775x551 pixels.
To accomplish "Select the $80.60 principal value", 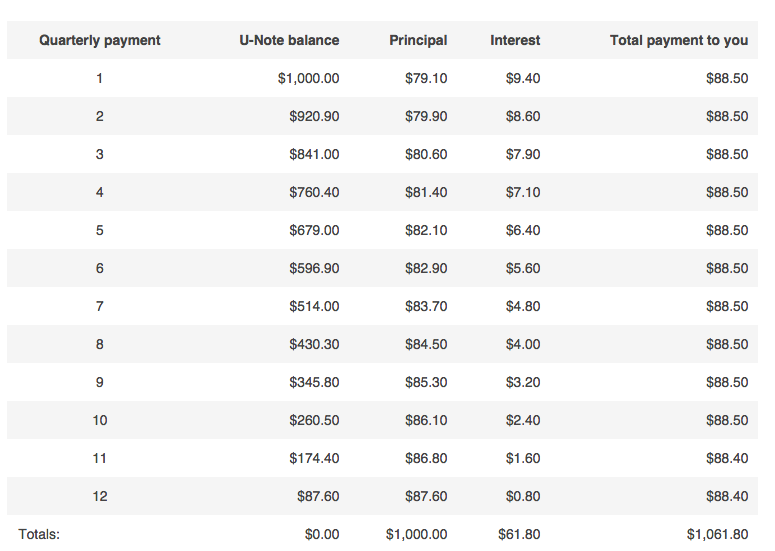I will click(426, 154).
